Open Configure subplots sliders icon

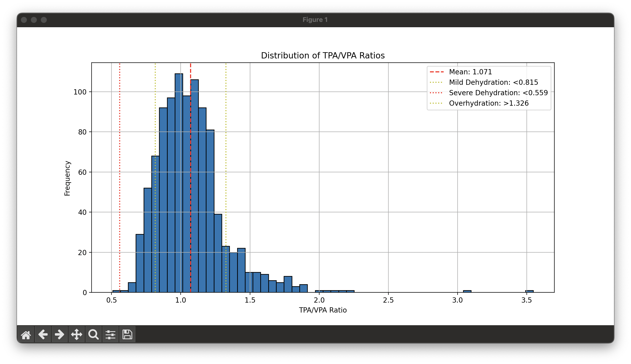(x=110, y=334)
